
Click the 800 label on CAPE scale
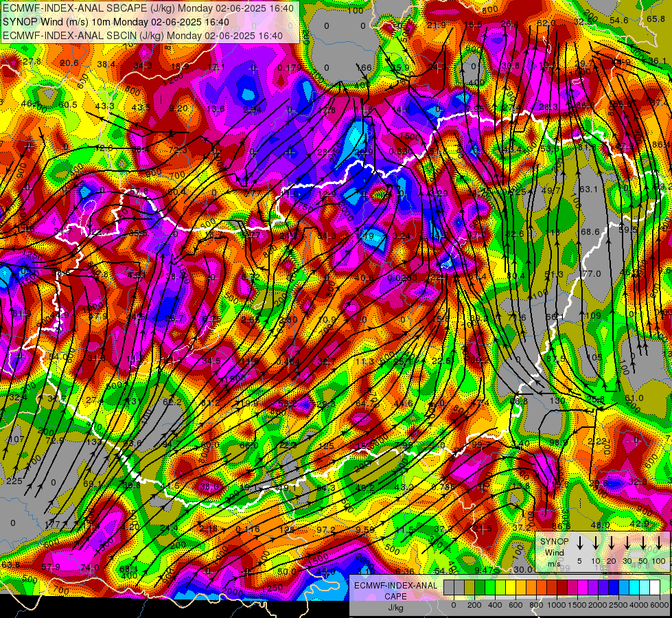pos(536,605)
